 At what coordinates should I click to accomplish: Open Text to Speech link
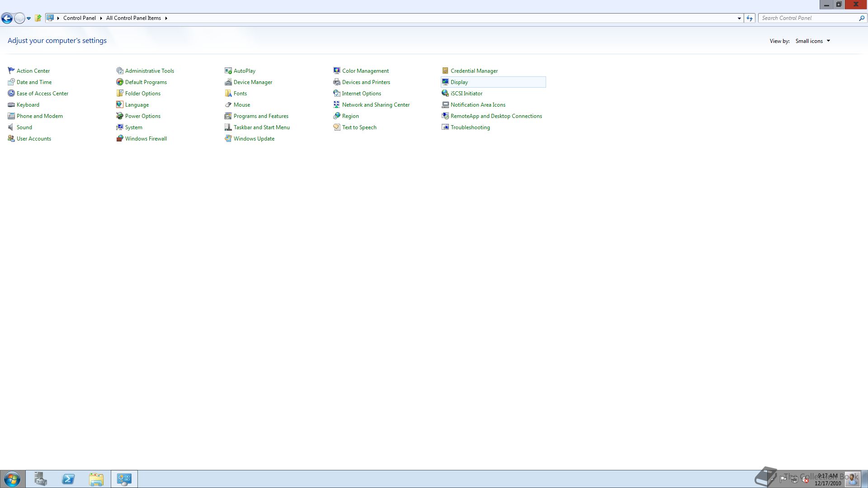[x=359, y=127]
